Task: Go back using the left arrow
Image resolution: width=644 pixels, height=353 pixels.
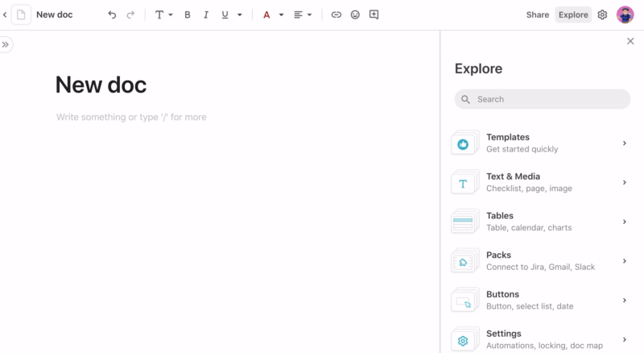Action: tap(5, 15)
